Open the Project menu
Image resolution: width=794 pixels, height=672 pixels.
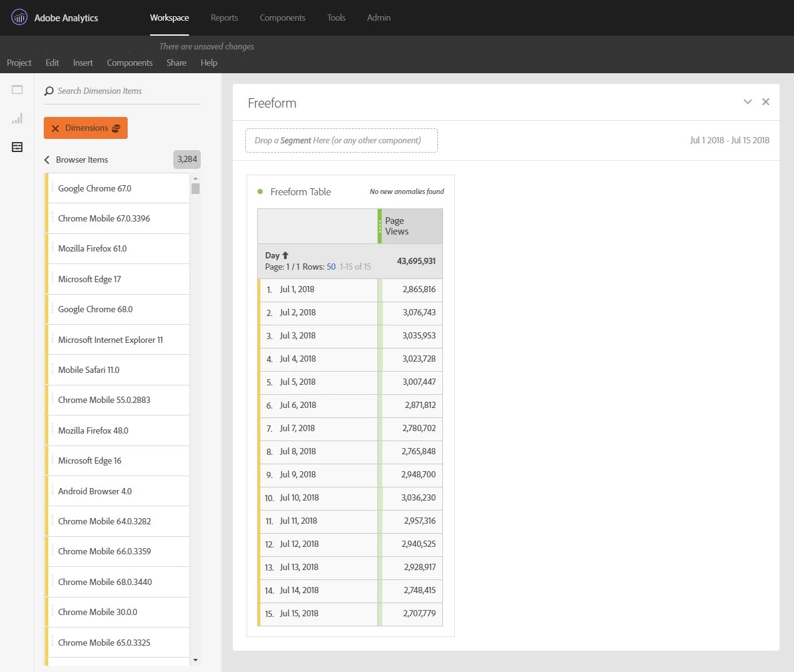pos(19,63)
